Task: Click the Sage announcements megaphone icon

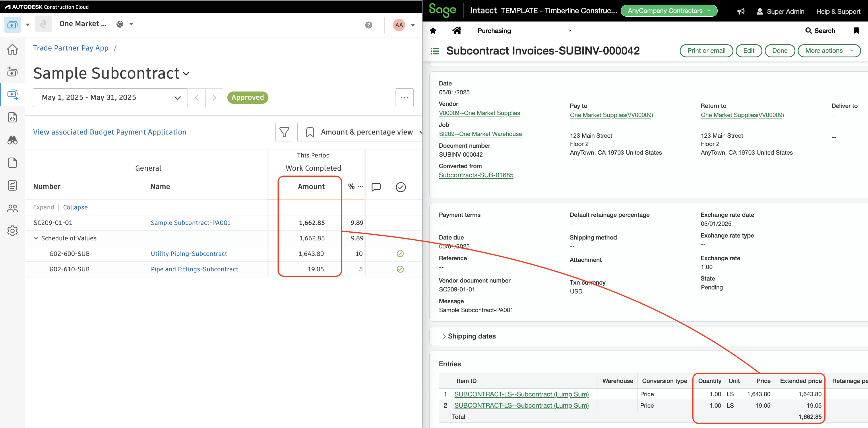Action: pyautogui.click(x=741, y=11)
